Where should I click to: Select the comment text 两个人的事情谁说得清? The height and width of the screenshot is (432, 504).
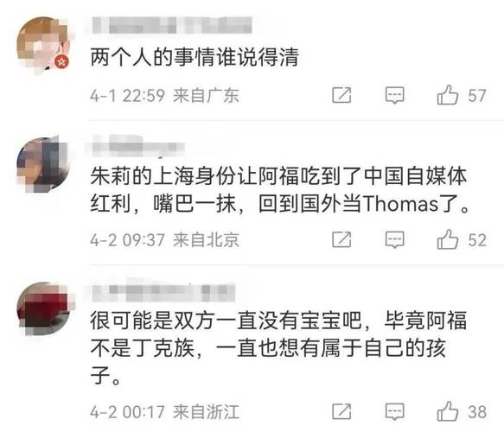point(195,57)
